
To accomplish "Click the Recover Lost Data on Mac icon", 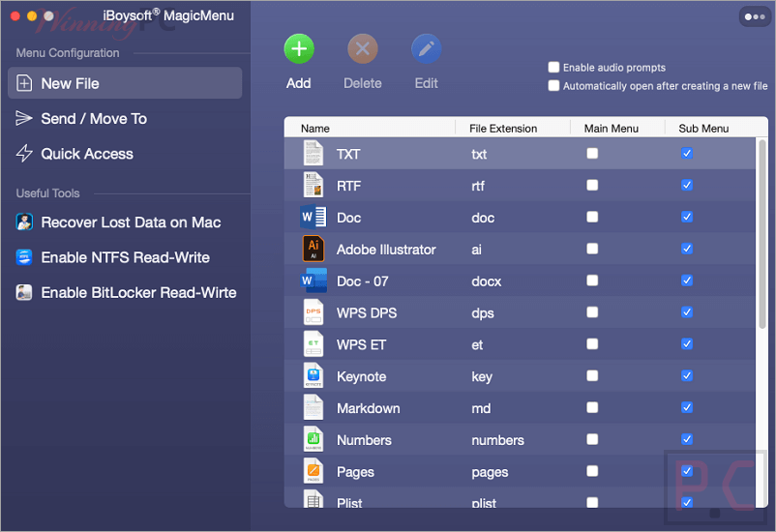I will click(24, 222).
